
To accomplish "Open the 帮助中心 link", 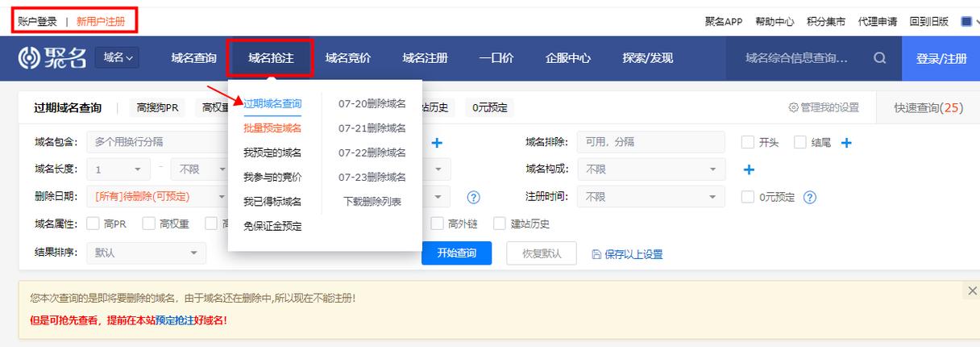I will (774, 22).
